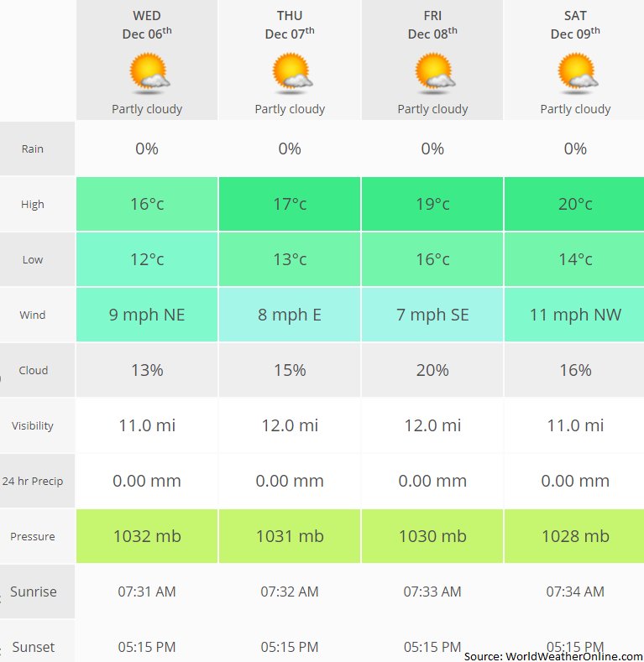
Task: Click the 07:33 AM sunrise time
Action: (x=432, y=592)
